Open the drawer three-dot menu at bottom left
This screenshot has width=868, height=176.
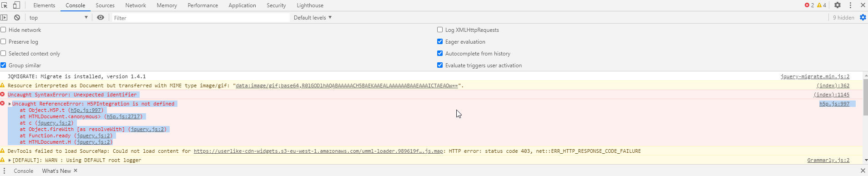pyautogui.click(x=4, y=171)
